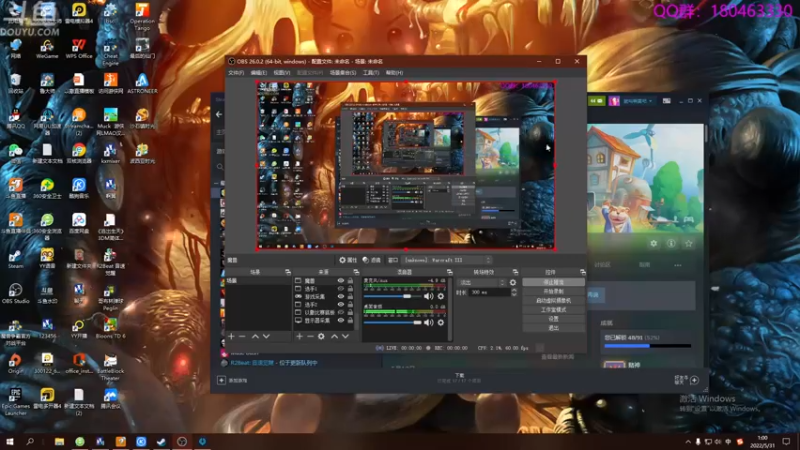The image size is (800, 450).
Task: Move scene up in Scenes panel
Action: click(x=255, y=336)
